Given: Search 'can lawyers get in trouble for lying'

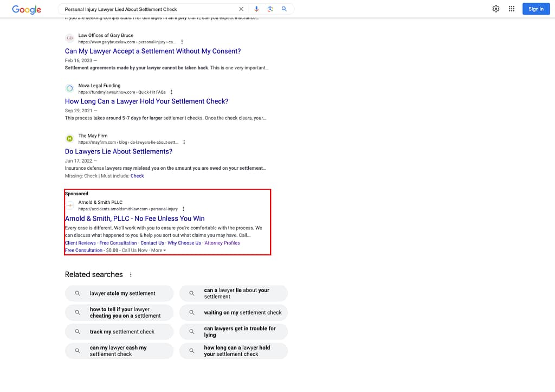Looking at the screenshot, I should [x=233, y=332].
